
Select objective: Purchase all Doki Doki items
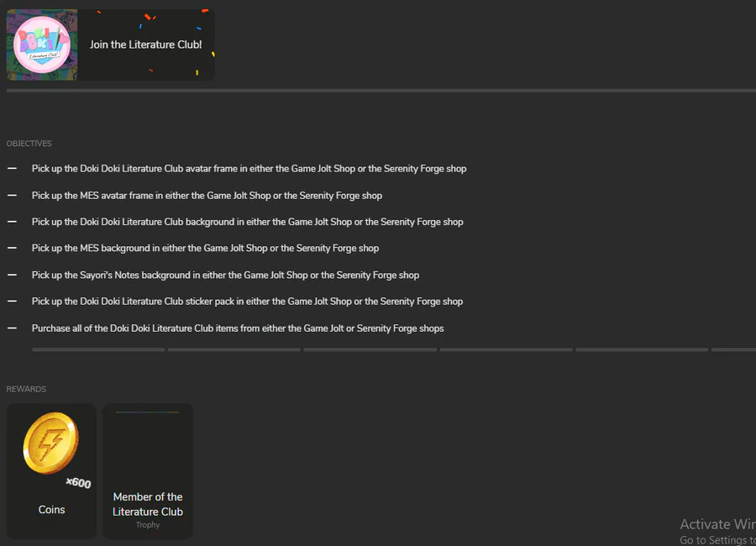[x=238, y=328]
